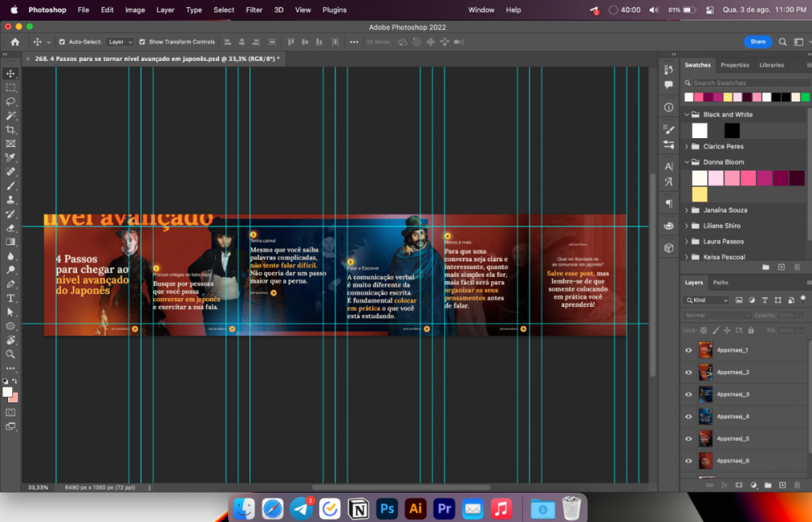Click the Share button

point(757,41)
